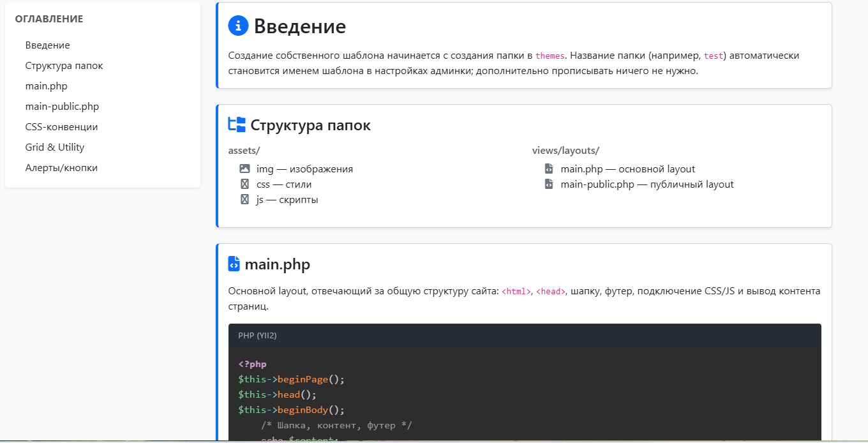Click the code file icon beside main.php heading
The height and width of the screenshot is (443, 868).
coord(234,264)
